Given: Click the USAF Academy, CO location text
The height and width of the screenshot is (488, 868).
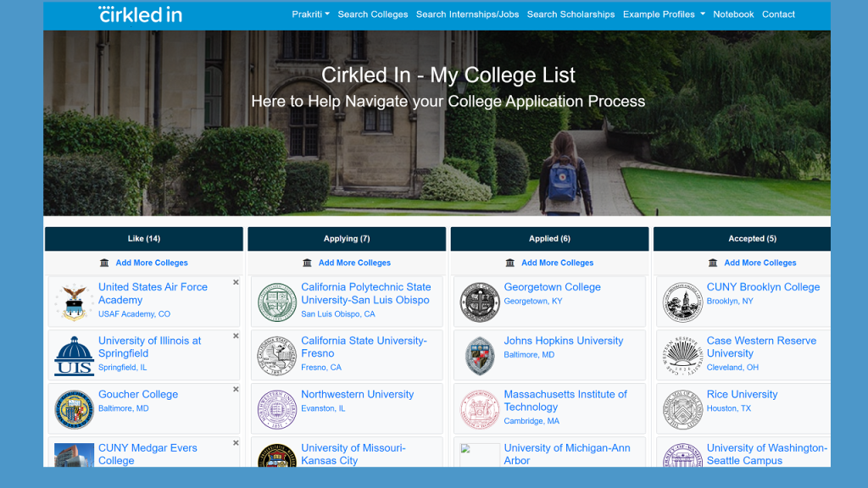Looking at the screenshot, I should pos(134,313).
